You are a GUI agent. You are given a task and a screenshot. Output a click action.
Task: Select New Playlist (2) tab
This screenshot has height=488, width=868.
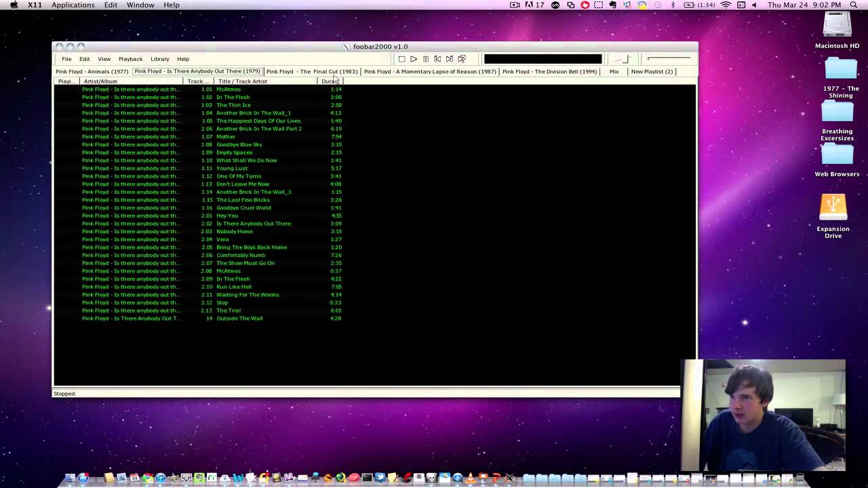652,71
